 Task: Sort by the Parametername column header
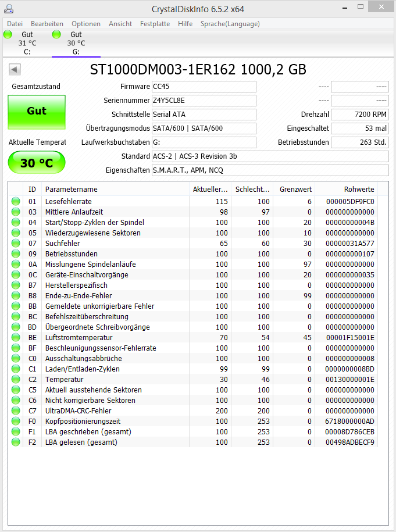click(x=115, y=189)
